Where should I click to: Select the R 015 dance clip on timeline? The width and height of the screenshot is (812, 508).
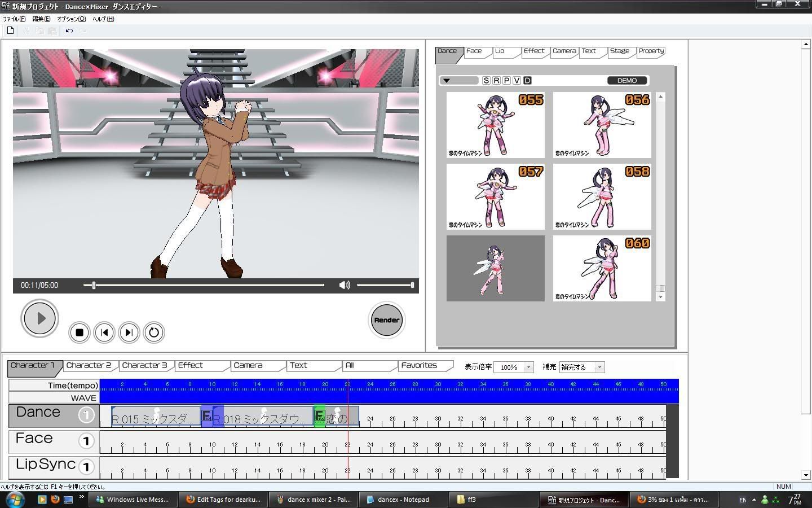(156, 417)
